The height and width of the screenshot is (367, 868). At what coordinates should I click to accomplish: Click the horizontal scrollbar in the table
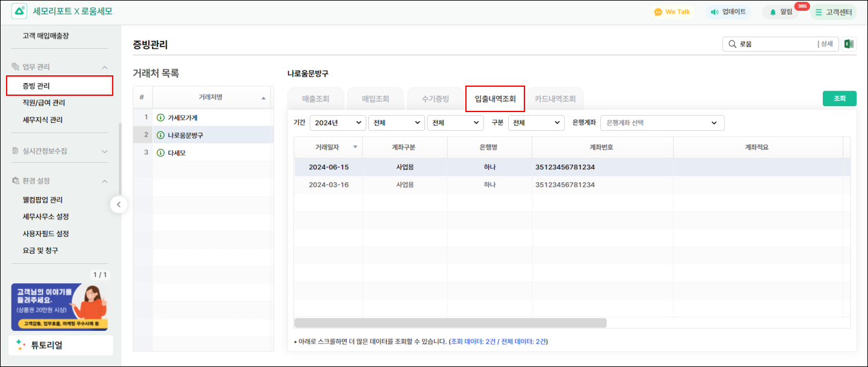tap(450, 323)
